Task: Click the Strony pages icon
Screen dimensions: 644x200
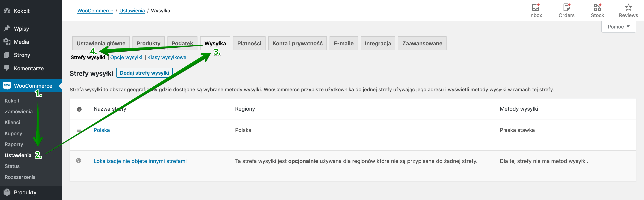Action: pyautogui.click(x=7, y=55)
